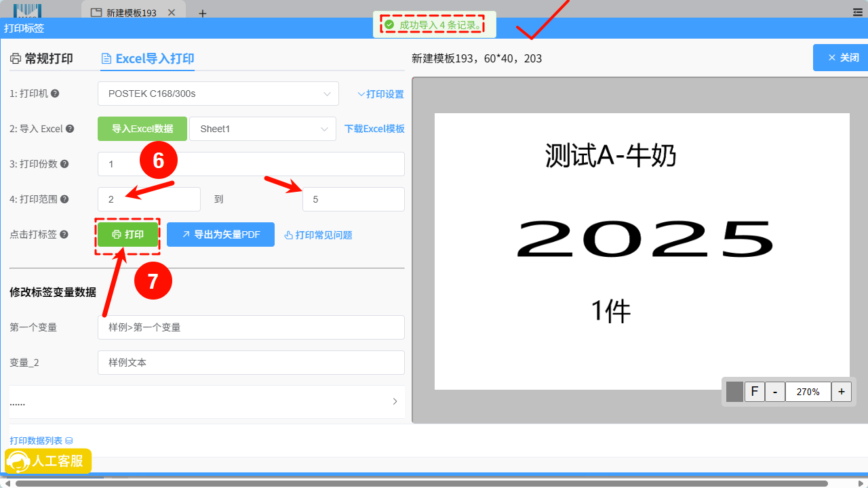Click the database icon beside 打印数据列表

coord(68,441)
